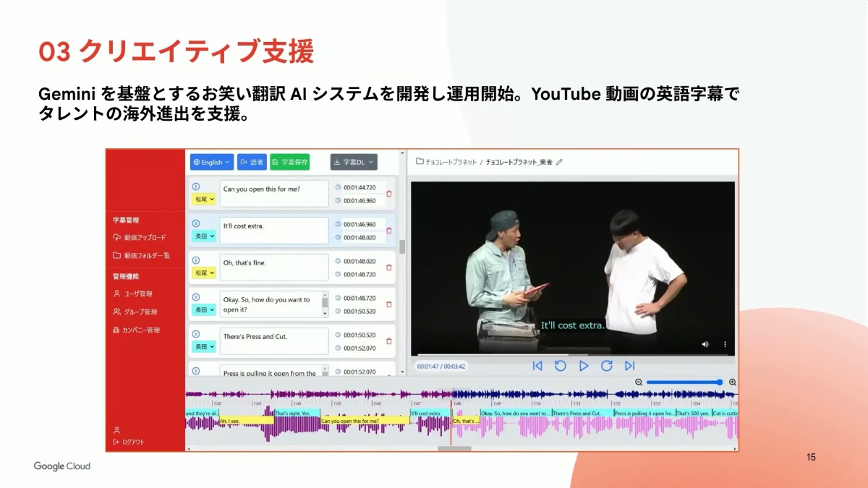
Task: Open speaker dropdown 松尾 on 'Can you open this' row
Action: click(x=203, y=199)
